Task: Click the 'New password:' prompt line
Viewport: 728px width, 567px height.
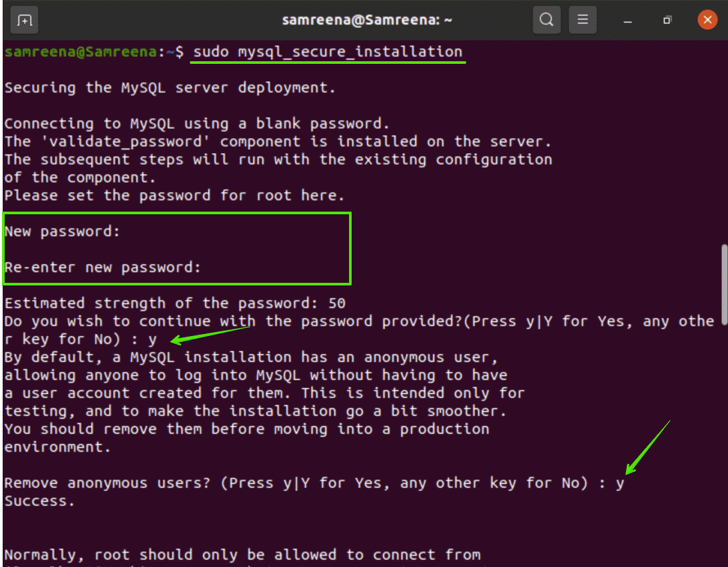Action: coord(63,232)
